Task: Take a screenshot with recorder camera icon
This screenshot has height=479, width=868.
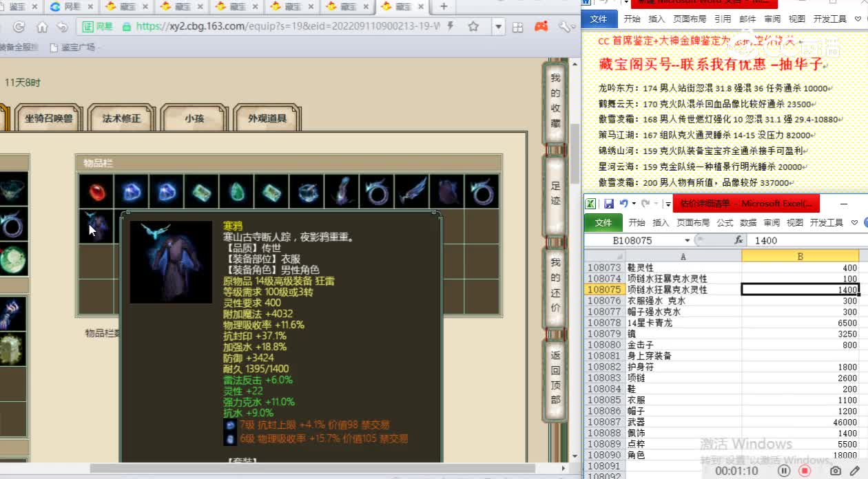Action: click(x=836, y=471)
